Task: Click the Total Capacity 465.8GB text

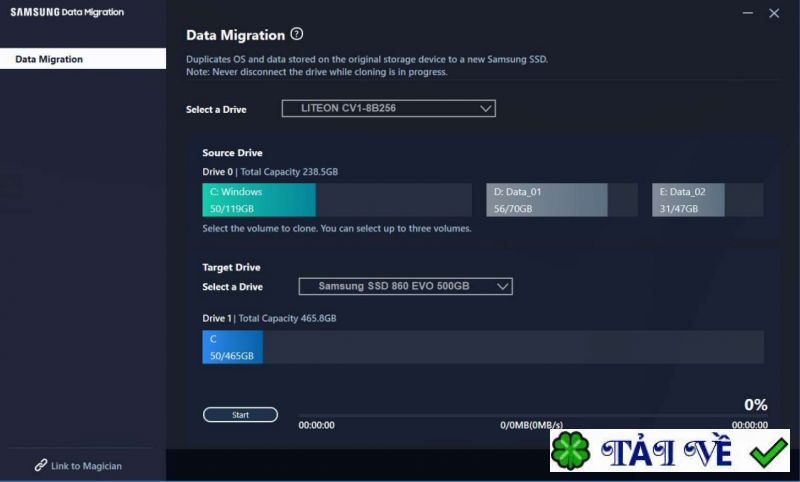Action: [x=287, y=318]
